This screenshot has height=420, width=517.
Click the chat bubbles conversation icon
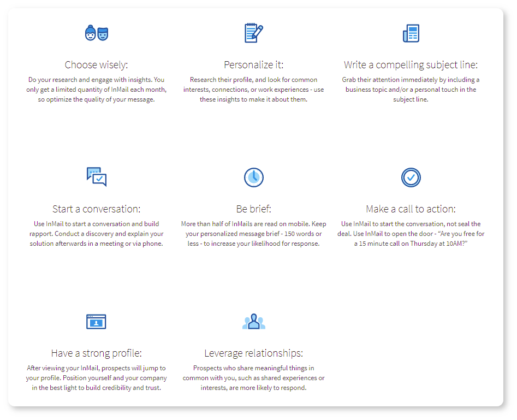click(96, 177)
